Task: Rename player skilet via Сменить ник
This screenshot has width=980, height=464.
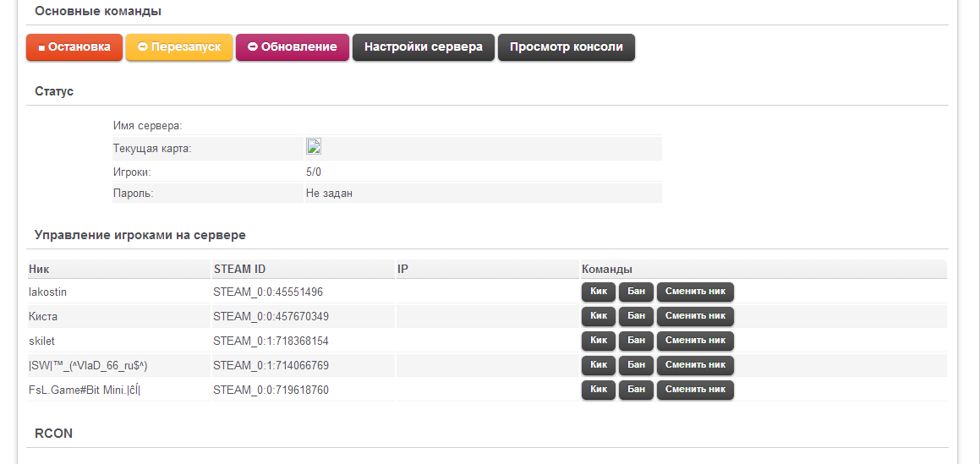Action: click(695, 341)
